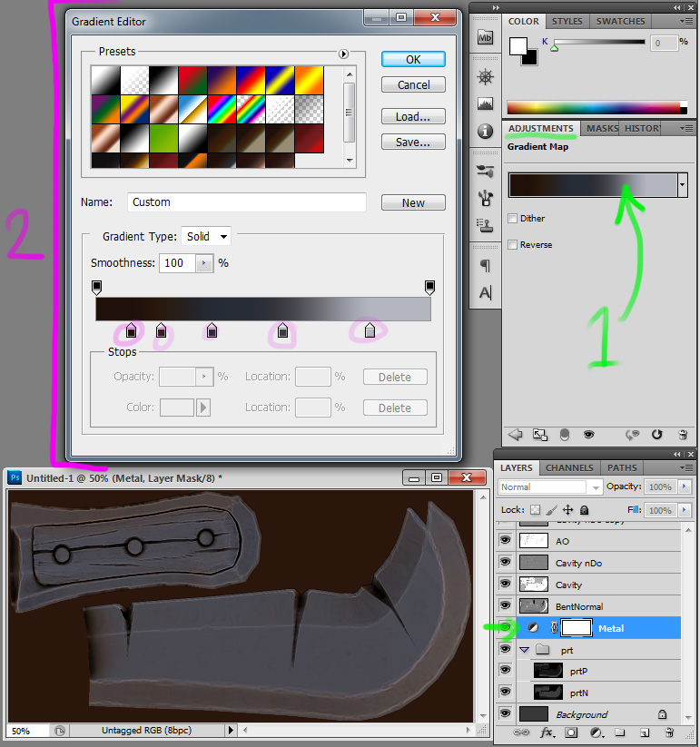Click the gradient Name field
The image size is (700, 747).
[246, 202]
